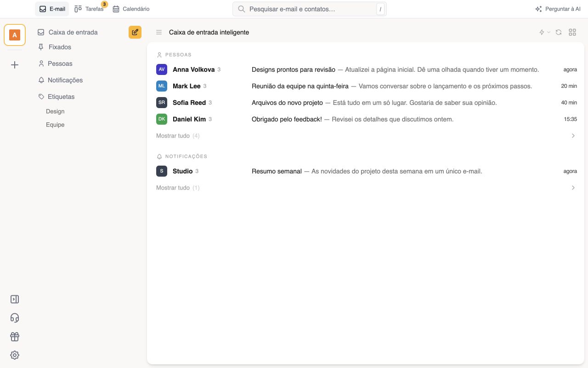Open email 'Designs prontos para revisão'
This screenshot has height=368, width=588.
tap(367, 69)
